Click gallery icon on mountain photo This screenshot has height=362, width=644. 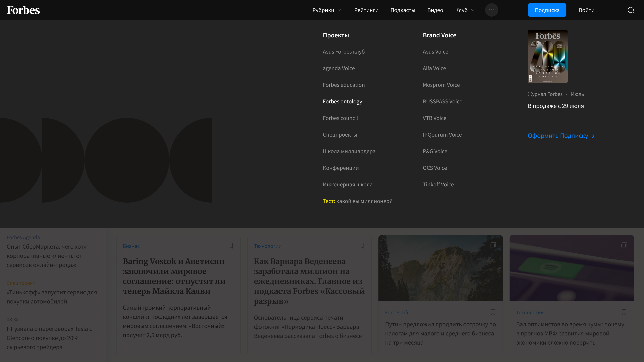pos(493,245)
